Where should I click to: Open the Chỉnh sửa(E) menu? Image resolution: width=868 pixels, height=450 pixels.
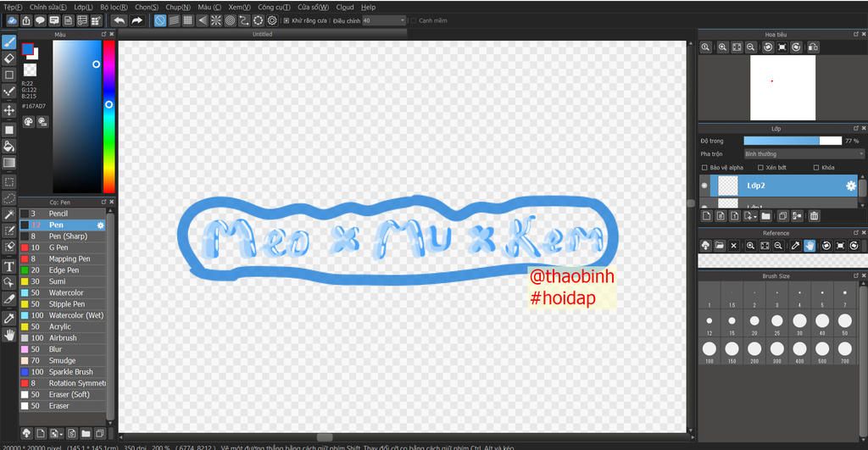click(x=47, y=7)
